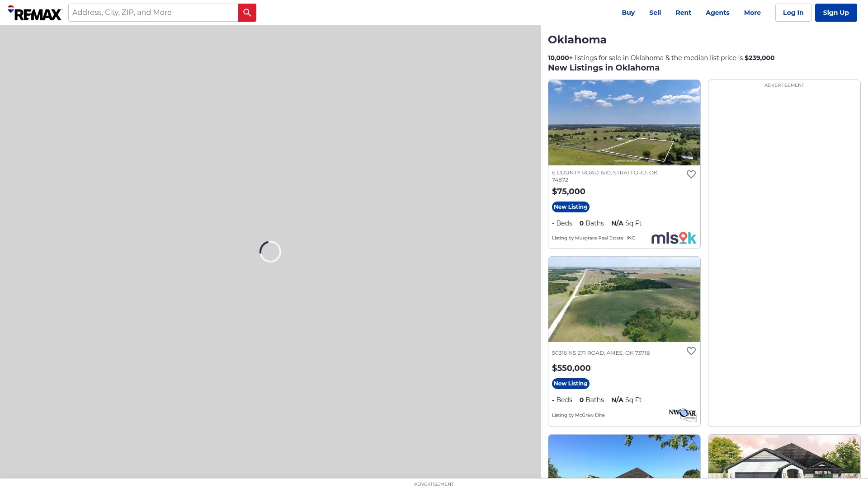The height and width of the screenshot is (488, 868).
Task: Click the Log In button
Action: click(793, 13)
